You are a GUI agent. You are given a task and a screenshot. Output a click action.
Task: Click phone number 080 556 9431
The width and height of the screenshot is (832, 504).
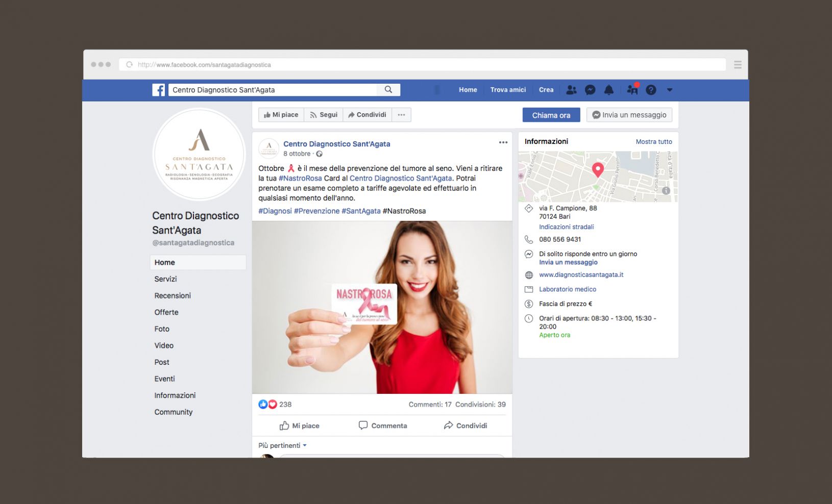click(x=560, y=239)
